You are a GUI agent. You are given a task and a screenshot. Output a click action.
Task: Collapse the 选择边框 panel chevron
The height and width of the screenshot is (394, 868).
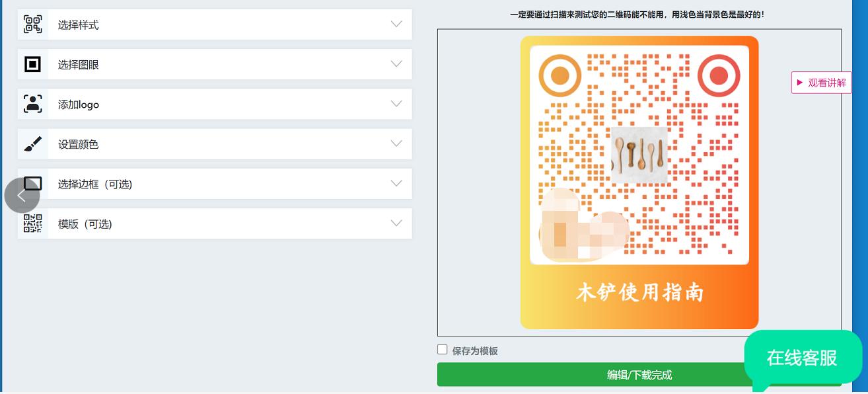[396, 183]
